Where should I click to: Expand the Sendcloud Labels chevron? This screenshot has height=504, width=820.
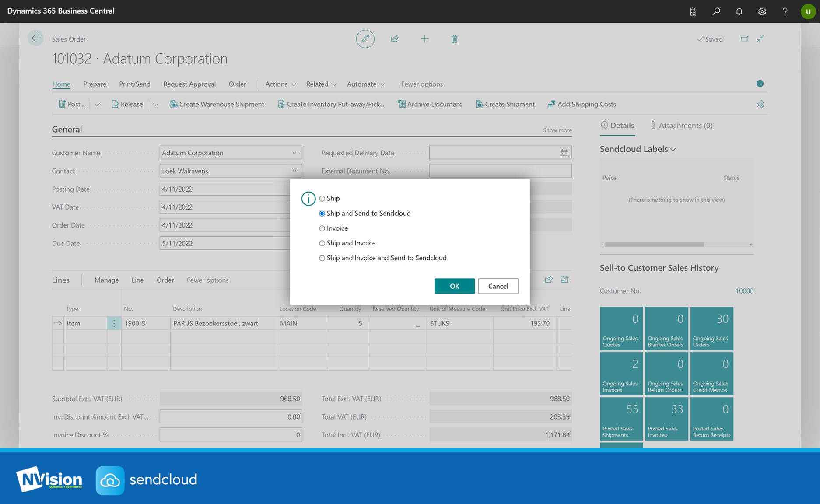673,149
